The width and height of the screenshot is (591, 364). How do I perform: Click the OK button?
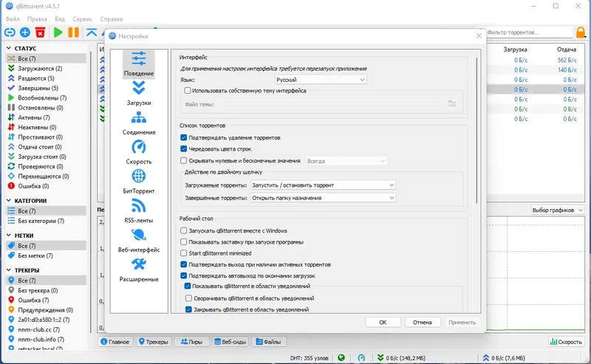pyautogui.click(x=383, y=322)
